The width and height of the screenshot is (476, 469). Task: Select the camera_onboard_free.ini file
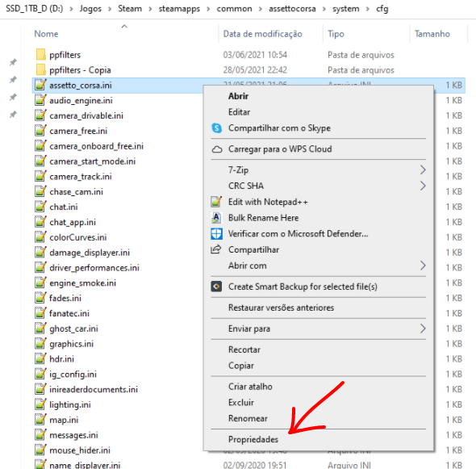[96, 146]
